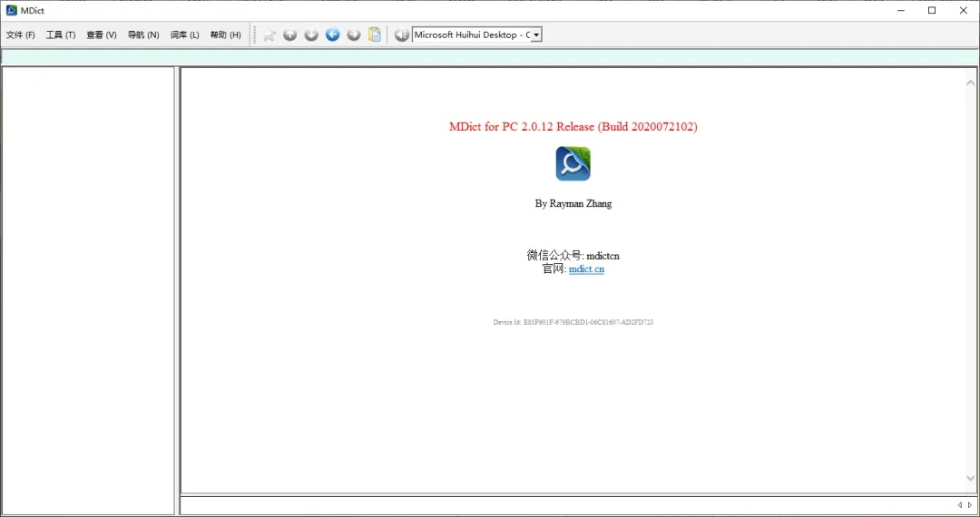The image size is (980, 517).
Task: Click the search input field
Action: tap(490, 57)
